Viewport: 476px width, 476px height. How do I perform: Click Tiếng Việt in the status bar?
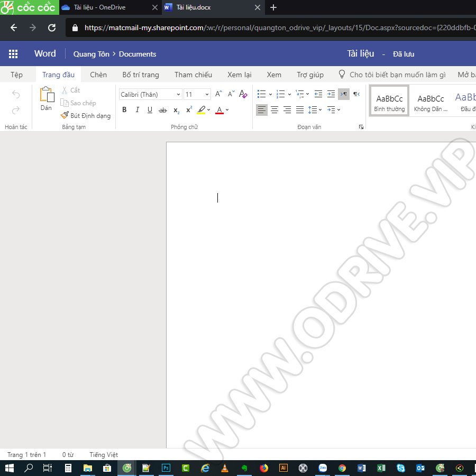[103, 454]
